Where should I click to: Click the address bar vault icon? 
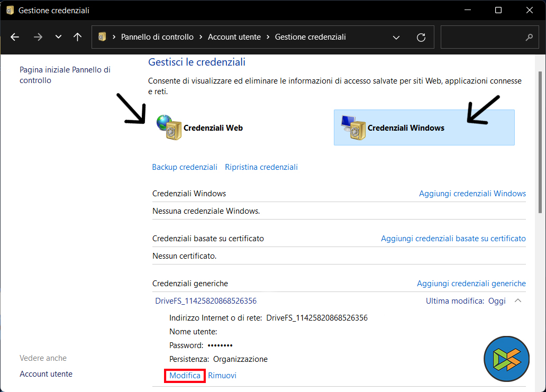coord(103,37)
